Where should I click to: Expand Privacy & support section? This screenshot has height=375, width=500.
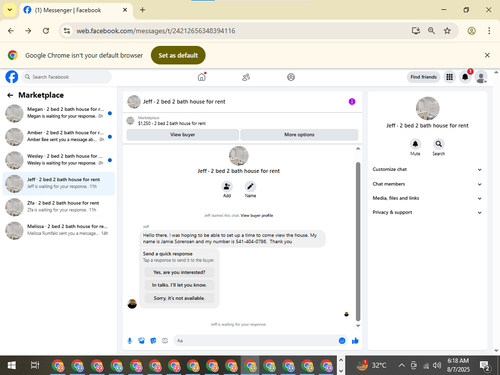tap(427, 212)
